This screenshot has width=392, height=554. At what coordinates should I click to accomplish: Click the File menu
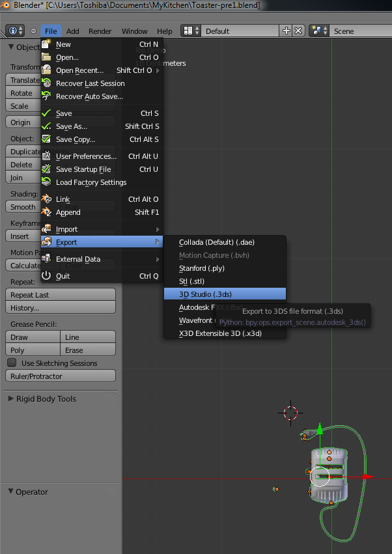tap(51, 31)
